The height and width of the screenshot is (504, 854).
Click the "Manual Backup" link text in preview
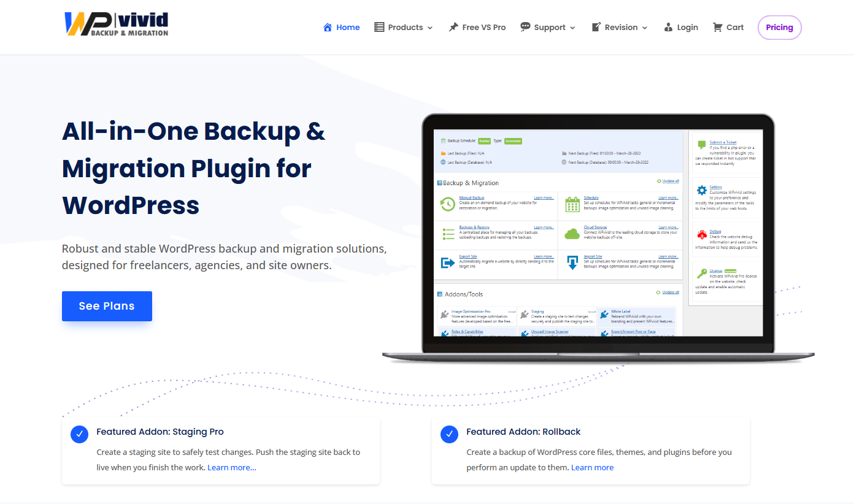tap(472, 198)
